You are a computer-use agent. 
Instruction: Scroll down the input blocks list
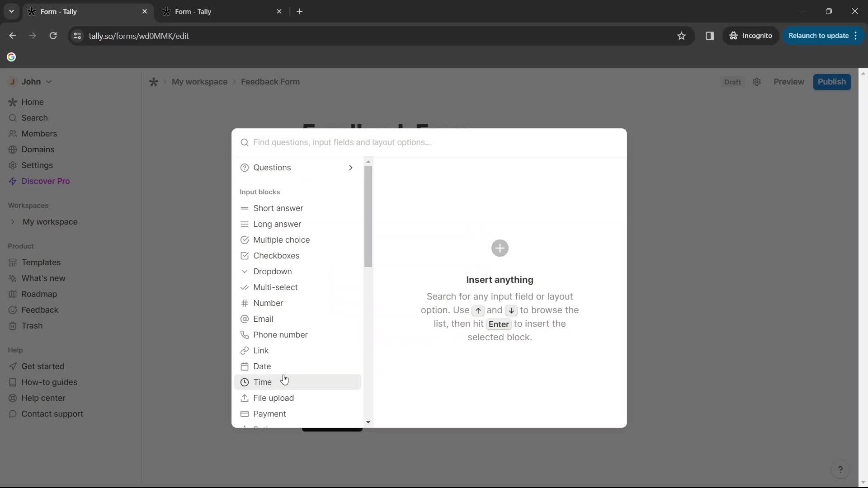coord(368,422)
